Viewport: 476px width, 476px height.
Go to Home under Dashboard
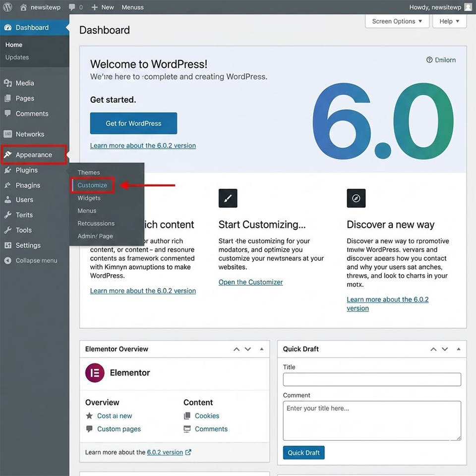[14, 45]
